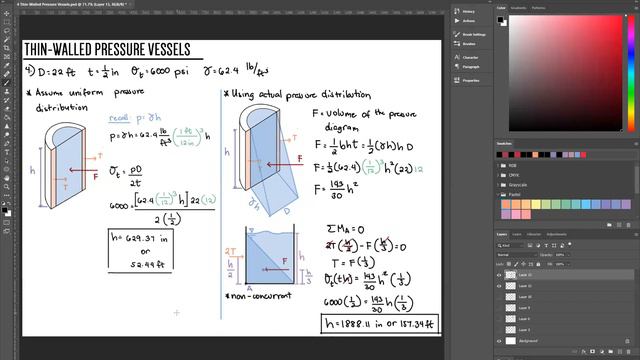Switch to the Gradients tab
640x360 pixels.
coord(518,8)
